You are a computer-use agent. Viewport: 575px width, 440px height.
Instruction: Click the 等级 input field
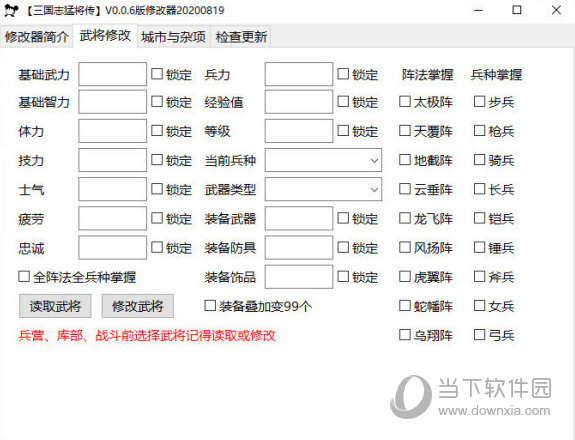pyautogui.click(x=299, y=131)
